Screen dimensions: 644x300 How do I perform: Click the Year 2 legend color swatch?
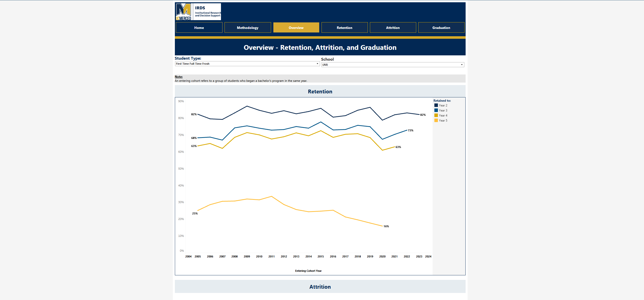point(436,105)
